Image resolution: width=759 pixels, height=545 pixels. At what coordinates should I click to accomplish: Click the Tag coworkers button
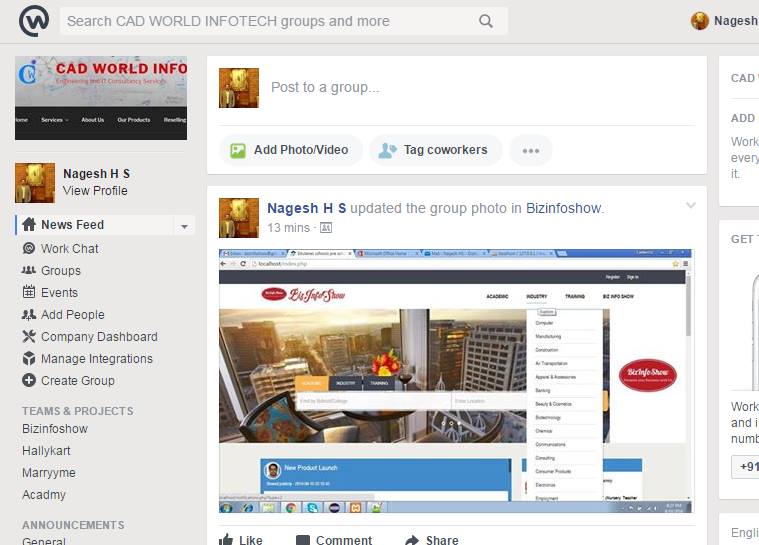click(434, 150)
